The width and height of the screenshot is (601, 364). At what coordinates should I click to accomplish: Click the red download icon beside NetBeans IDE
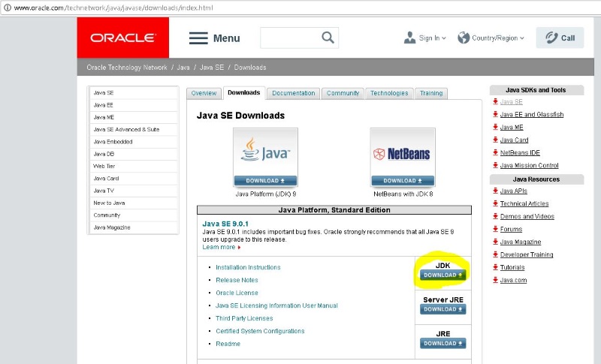click(x=495, y=152)
